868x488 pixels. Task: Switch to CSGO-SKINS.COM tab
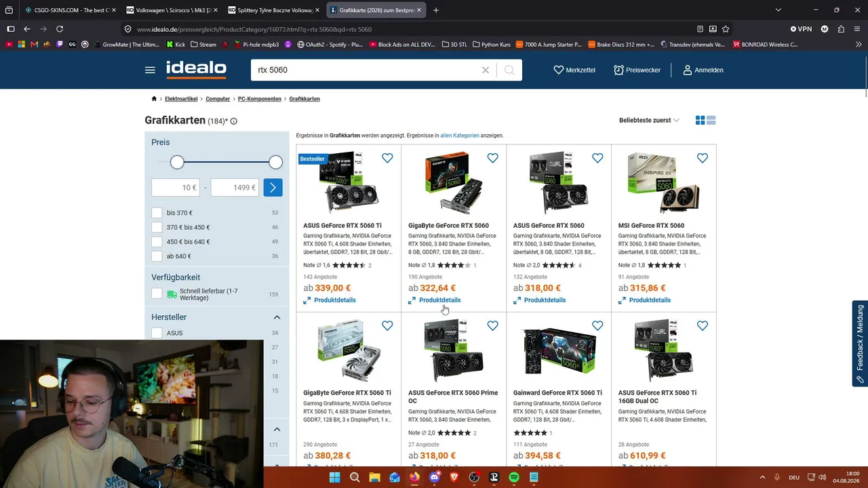pos(69,10)
